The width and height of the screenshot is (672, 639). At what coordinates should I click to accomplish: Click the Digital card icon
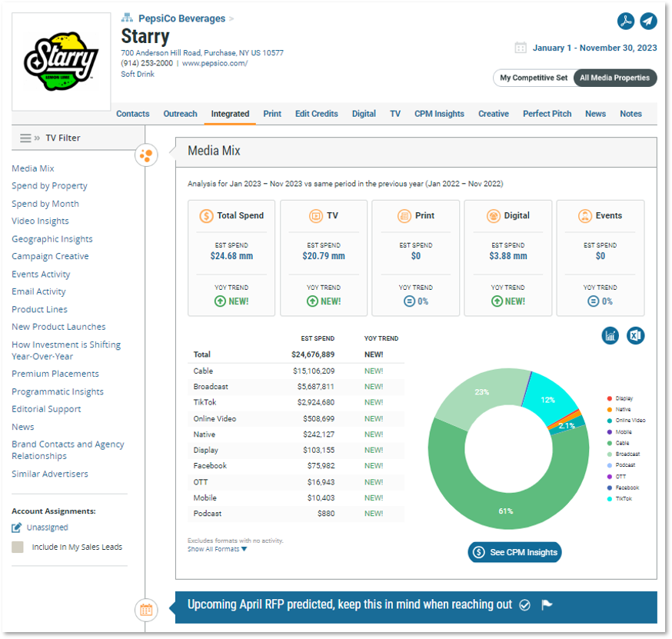point(494,215)
